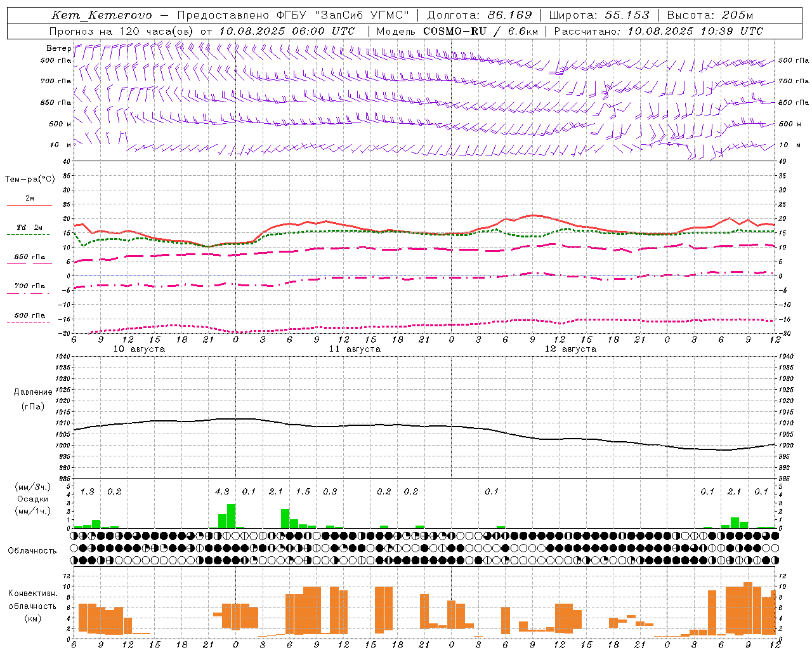
Task: Click the 4.3 precipitation value
Action: (222, 491)
